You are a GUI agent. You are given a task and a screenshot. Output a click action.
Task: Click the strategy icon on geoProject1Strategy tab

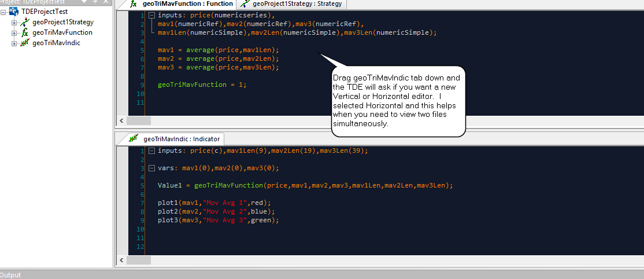[246, 3]
